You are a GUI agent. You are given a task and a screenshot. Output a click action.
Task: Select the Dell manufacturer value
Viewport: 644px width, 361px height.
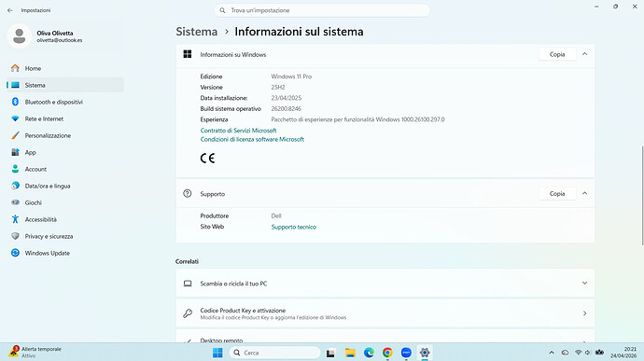point(276,215)
